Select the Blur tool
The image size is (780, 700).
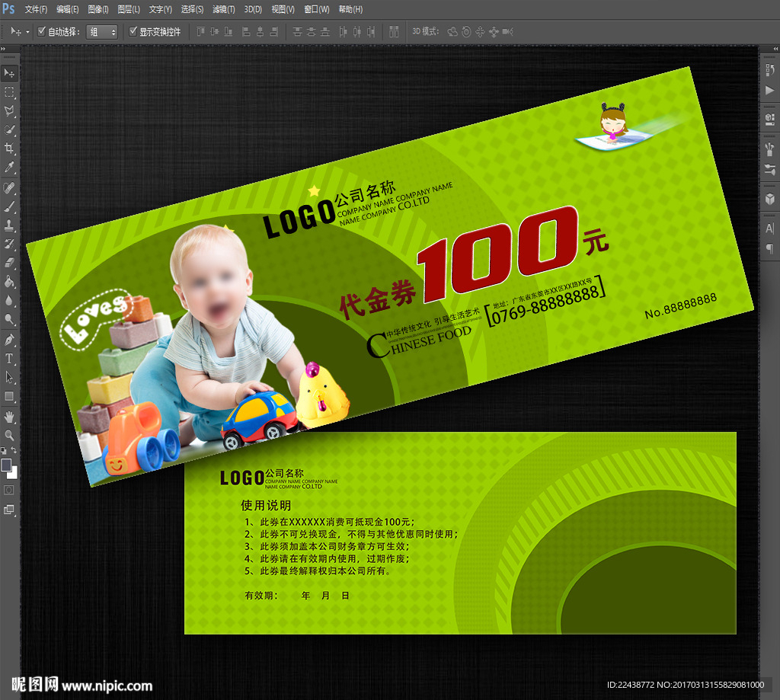[x=9, y=300]
